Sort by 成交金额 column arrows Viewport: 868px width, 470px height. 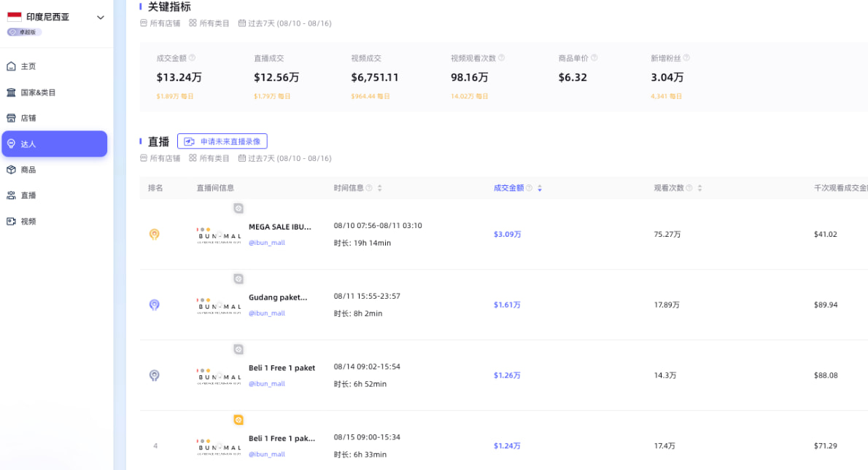[x=540, y=188]
